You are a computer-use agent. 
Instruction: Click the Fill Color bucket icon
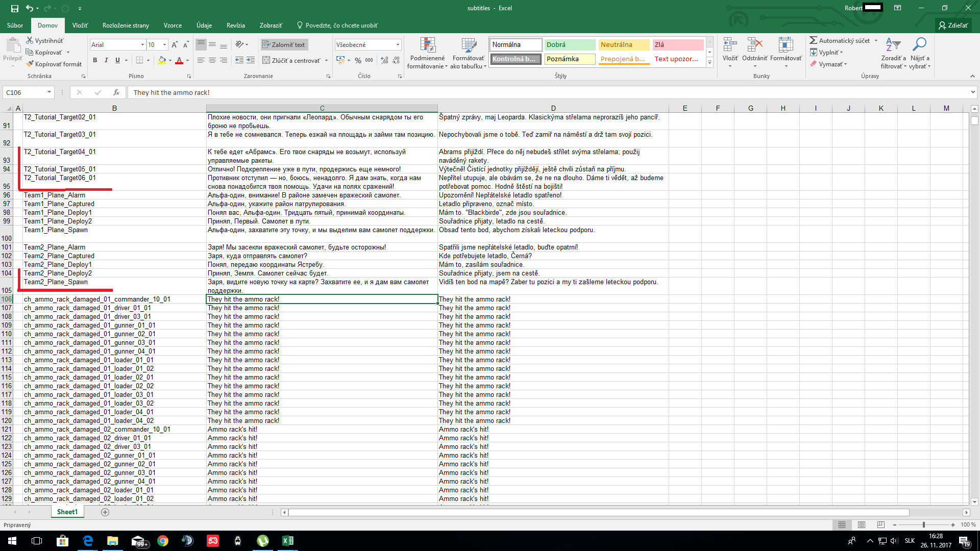click(x=162, y=60)
